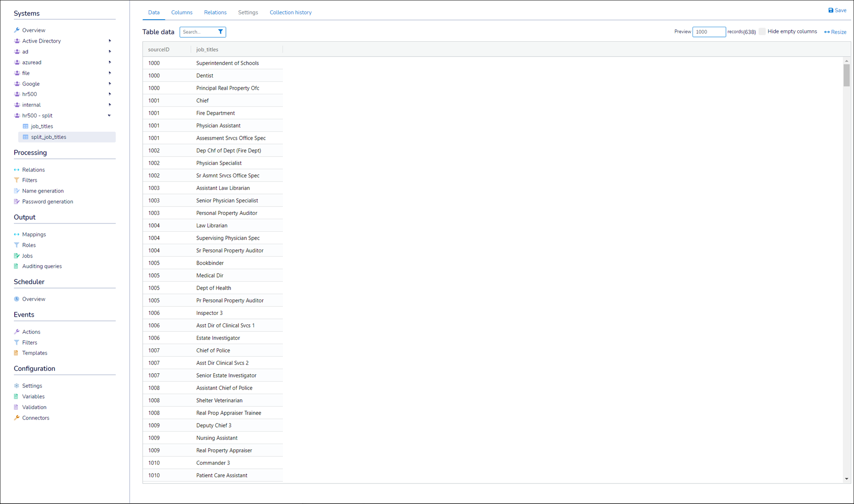This screenshot has height=504, width=854.
Task: Click the sourceID column header
Action: 159,49
